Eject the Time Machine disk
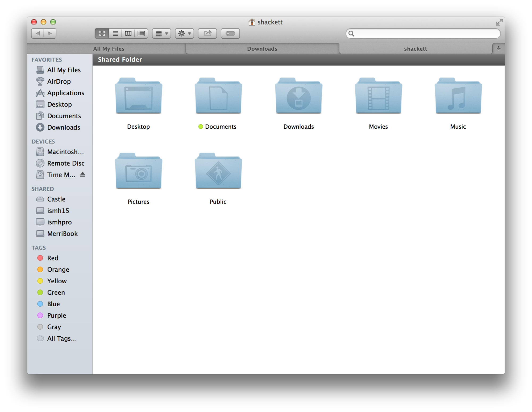 [83, 174]
